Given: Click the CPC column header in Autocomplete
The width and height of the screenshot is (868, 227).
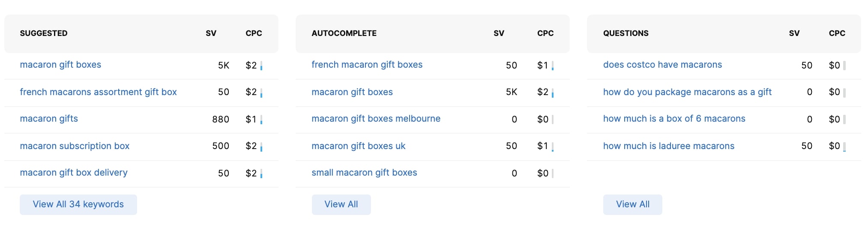Looking at the screenshot, I should pos(545,33).
